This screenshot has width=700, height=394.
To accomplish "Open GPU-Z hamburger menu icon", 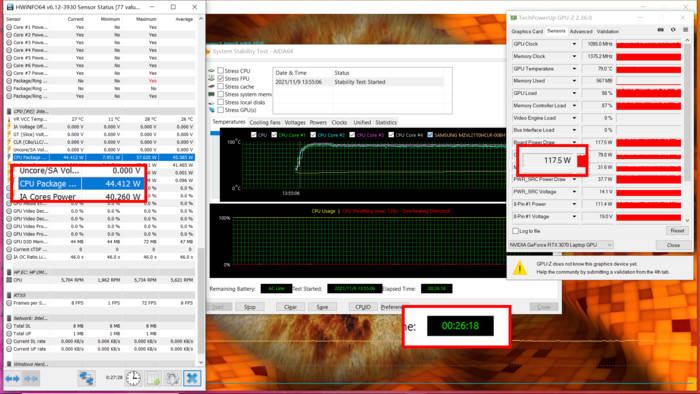I will [x=685, y=30].
